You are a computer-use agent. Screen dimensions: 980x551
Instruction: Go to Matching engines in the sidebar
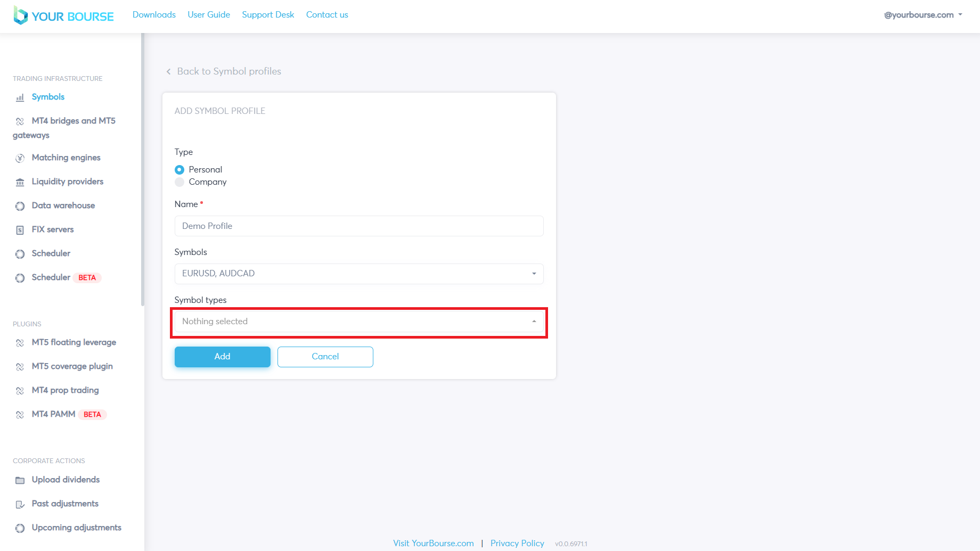point(66,158)
